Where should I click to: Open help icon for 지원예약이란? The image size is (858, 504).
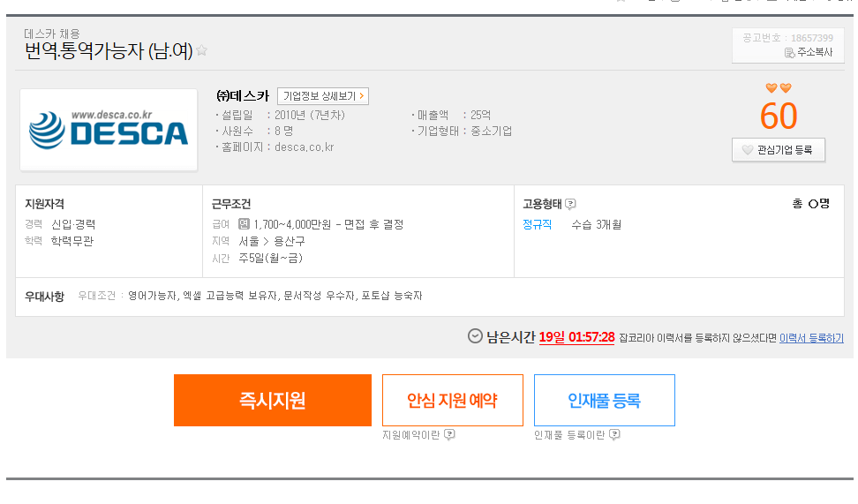(450, 434)
